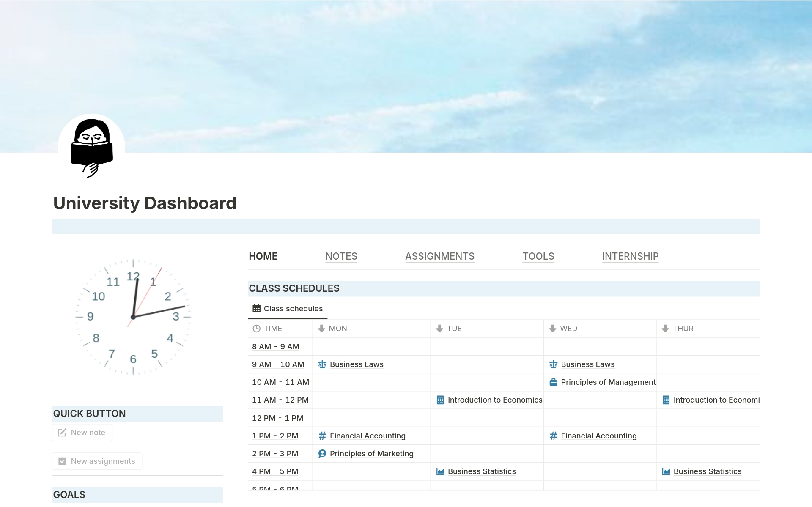Click the TOOLS menu item

click(538, 255)
